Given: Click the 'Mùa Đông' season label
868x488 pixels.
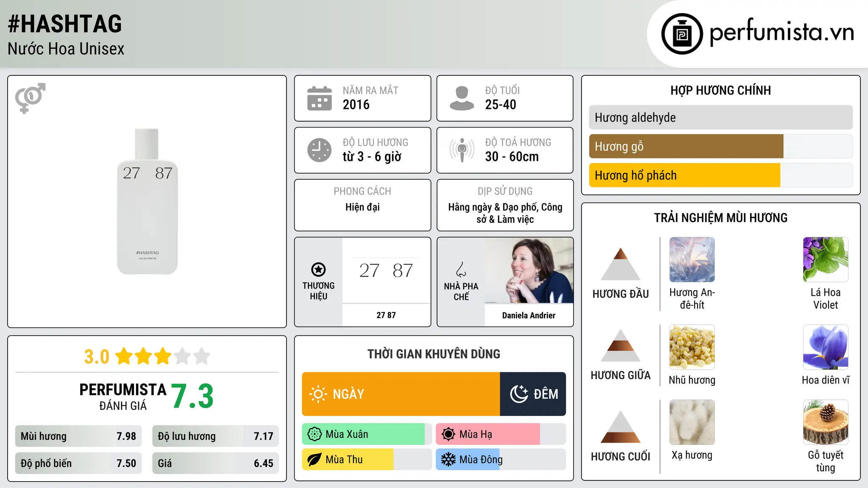Looking at the screenshot, I should [481, 460].
